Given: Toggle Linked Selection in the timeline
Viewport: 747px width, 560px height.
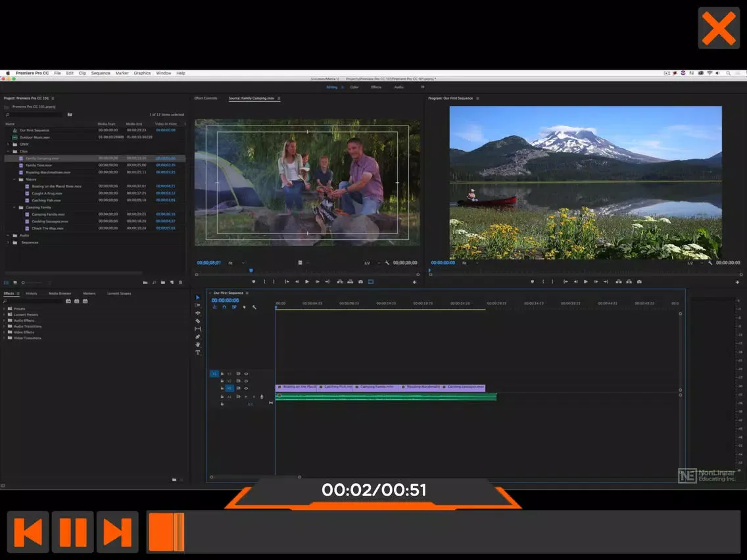Looking at the screenshot, I should pos(234,307).
